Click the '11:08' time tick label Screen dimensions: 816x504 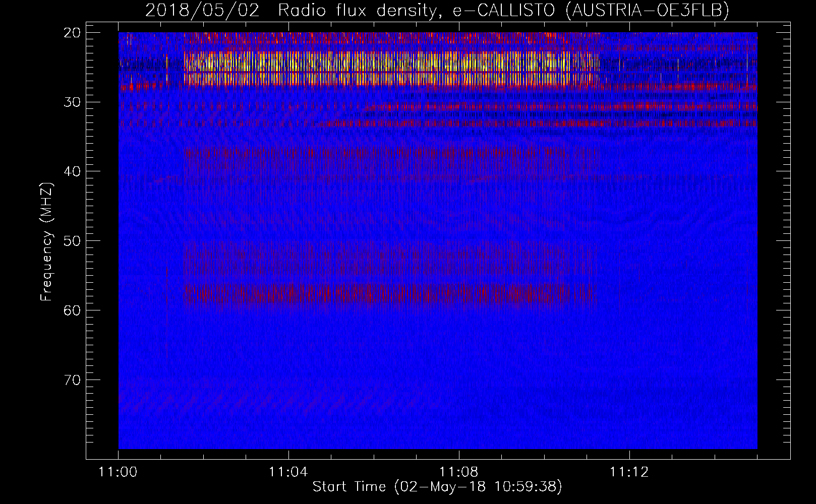(458, 472)
